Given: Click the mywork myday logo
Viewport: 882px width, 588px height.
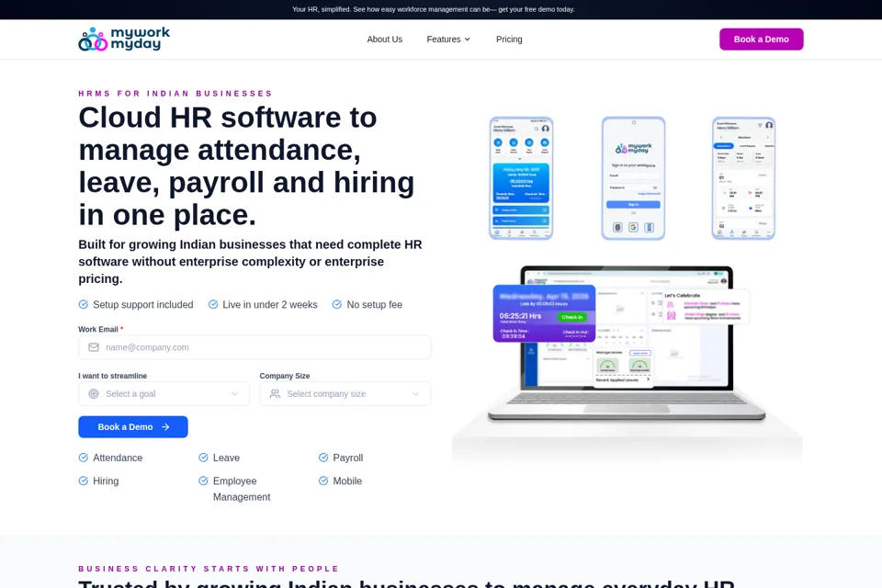Looking at the screenshot, I should pyautogui.click(x=124, y=39).
